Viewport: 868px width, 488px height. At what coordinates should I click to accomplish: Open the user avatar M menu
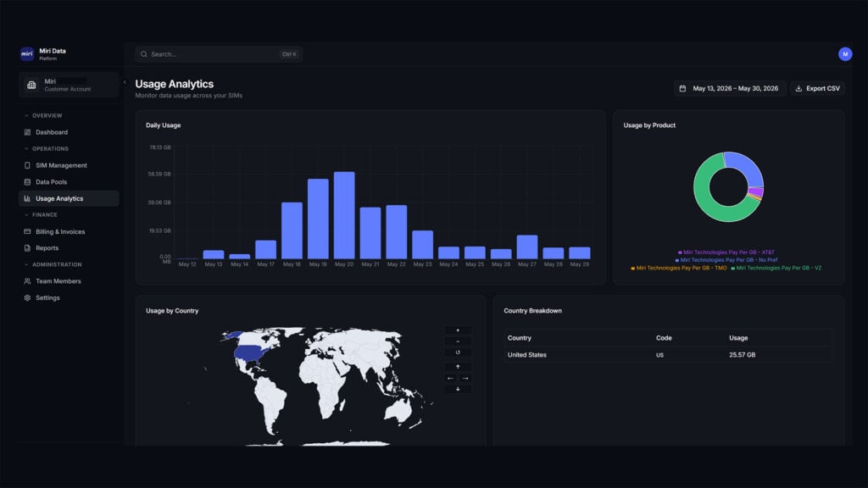click(x=845, y=54)
